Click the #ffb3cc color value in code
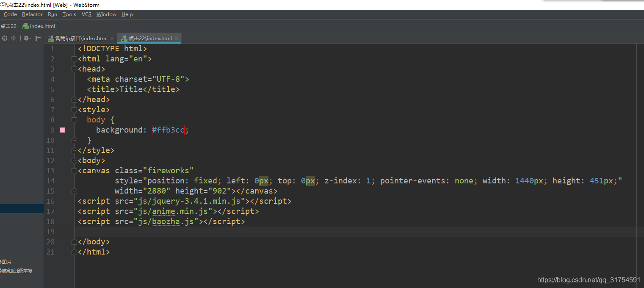 click(168, 130)
